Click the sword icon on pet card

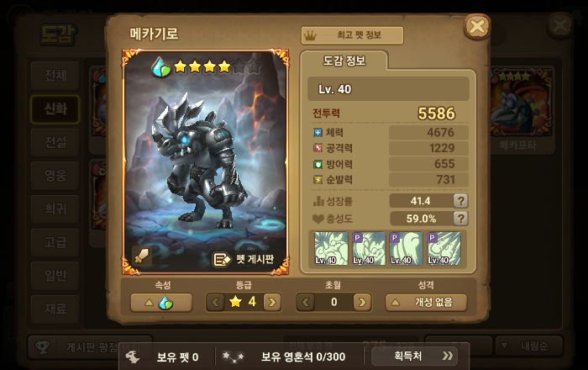click(x=142, y=256)
